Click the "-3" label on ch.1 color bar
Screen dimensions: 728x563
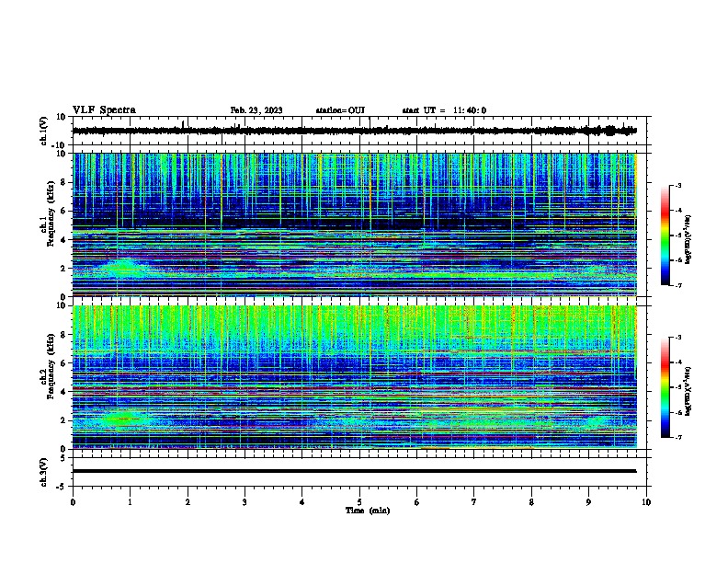678,185
